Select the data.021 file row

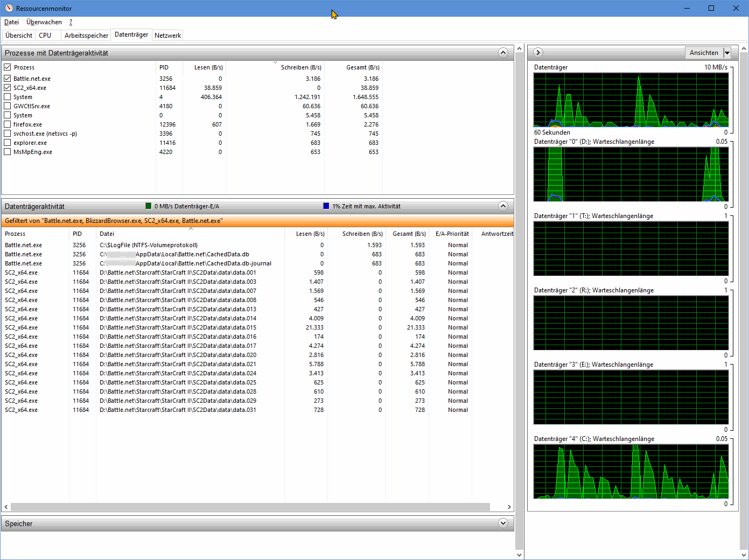pyautogui.click(x=257, y=364)
